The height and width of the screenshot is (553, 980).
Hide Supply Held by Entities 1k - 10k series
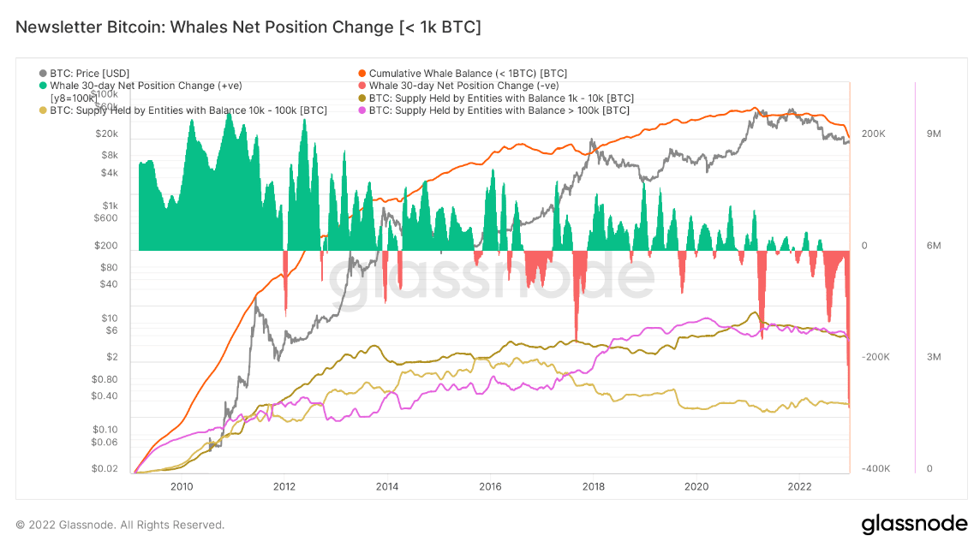click(x=501, y=98)
